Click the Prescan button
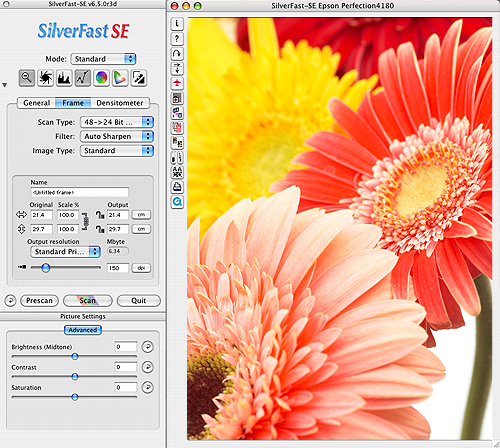 [x=39, y=301]
